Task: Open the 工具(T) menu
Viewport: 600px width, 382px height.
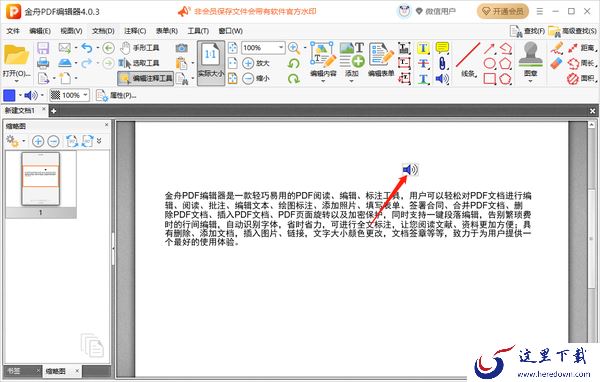Action: point(198,31)
